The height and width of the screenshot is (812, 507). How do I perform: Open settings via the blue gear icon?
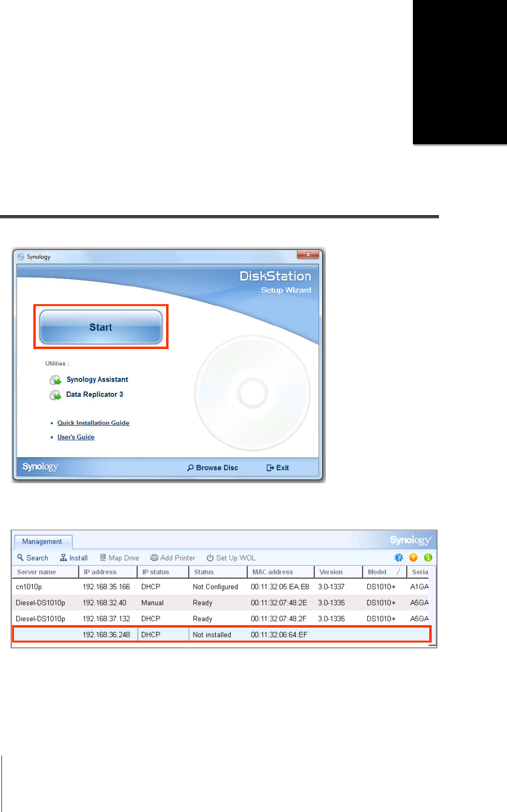[398, 558]
